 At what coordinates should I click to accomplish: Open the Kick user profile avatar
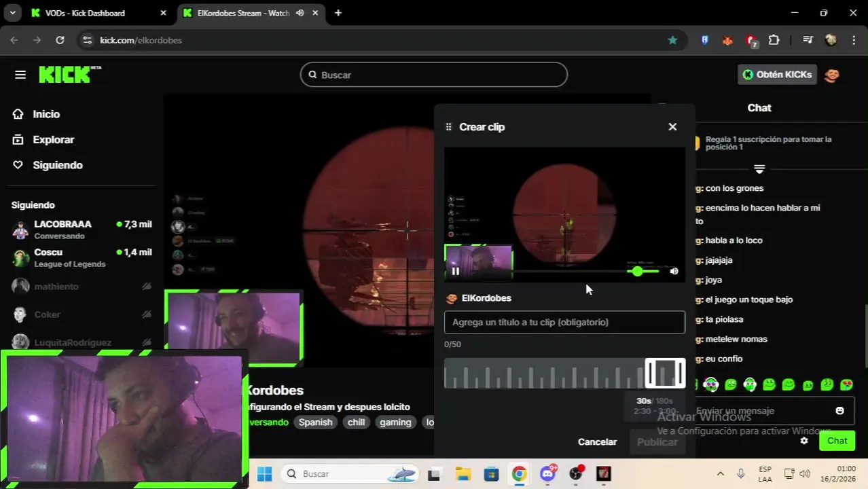point(832,75)
